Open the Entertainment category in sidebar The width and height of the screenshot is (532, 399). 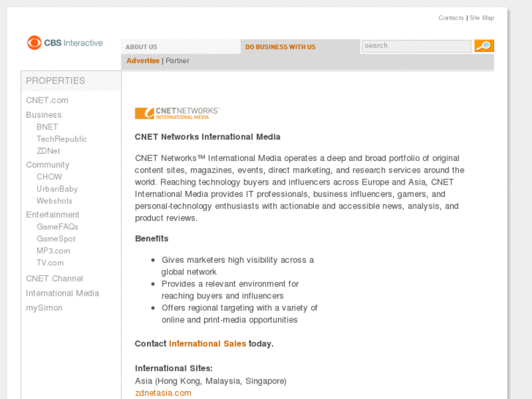pos(53,215)
